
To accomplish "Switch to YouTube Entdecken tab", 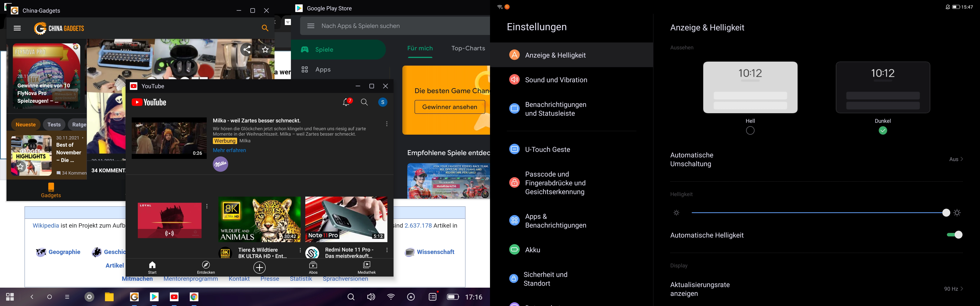I will [x=206, y=268].
